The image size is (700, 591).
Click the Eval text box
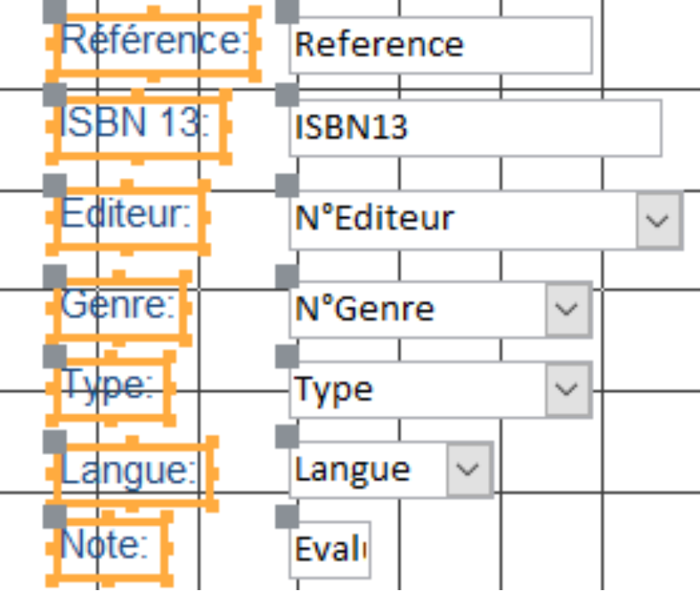330,549
